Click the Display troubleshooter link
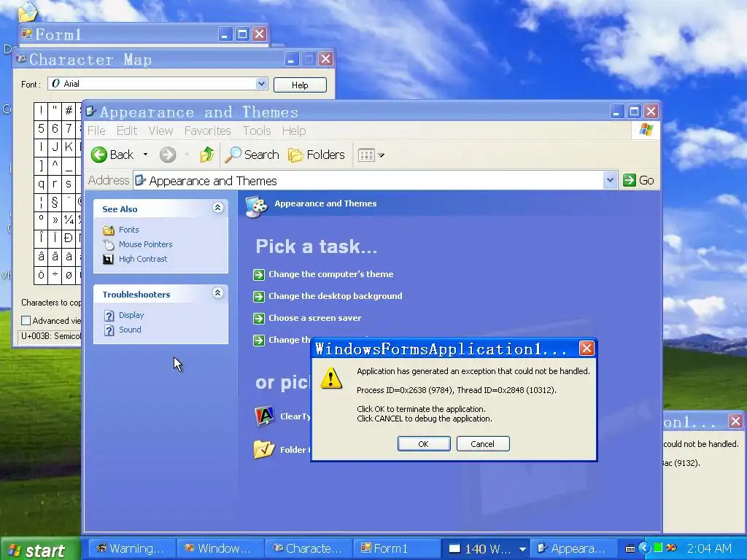Screen dimensions: 747x560 pyautogui.click(x=131, y=315)
